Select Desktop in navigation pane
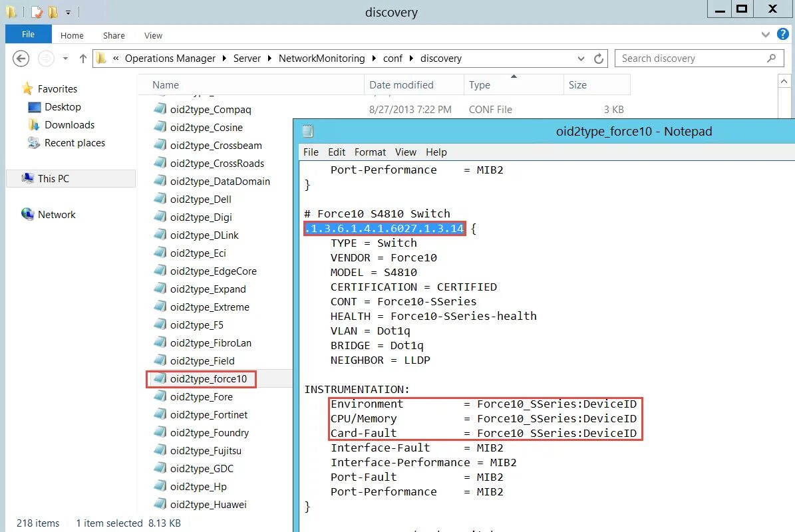This screenshot has height=532, width=795. point(63,107)
